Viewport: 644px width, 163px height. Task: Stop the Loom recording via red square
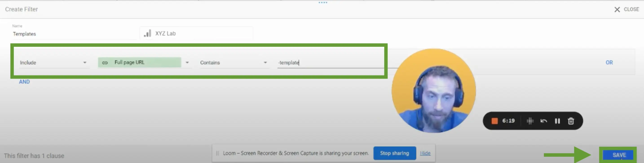494,121
